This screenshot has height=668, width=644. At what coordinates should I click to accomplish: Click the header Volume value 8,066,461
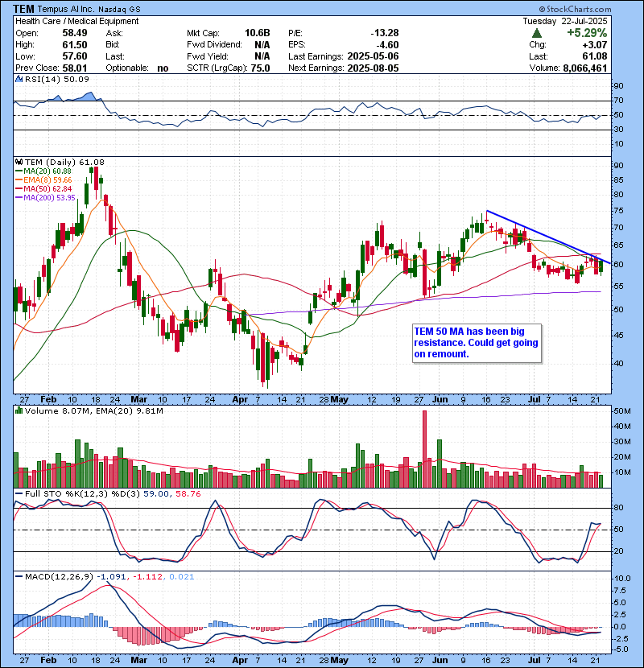coord(585,68)
